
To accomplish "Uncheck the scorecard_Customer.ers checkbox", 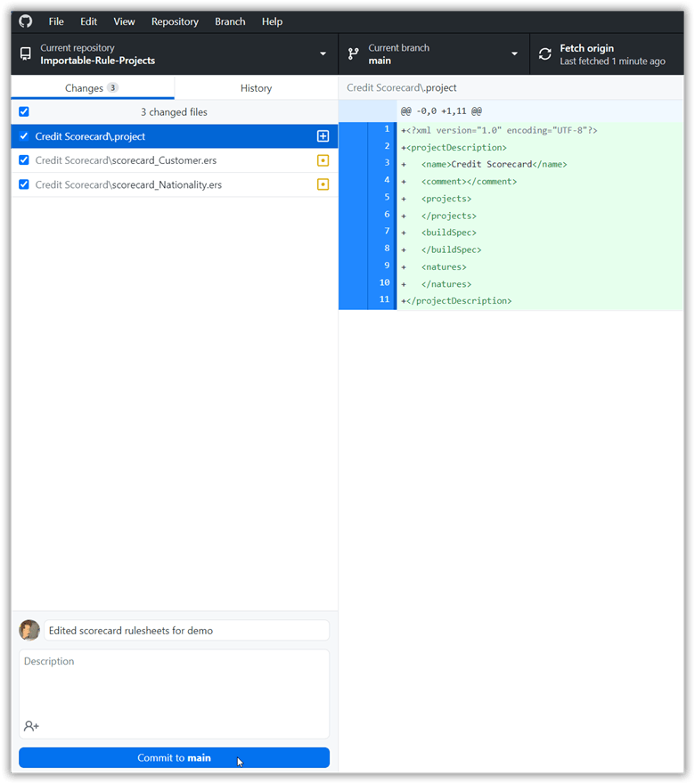I will point(24,160).
